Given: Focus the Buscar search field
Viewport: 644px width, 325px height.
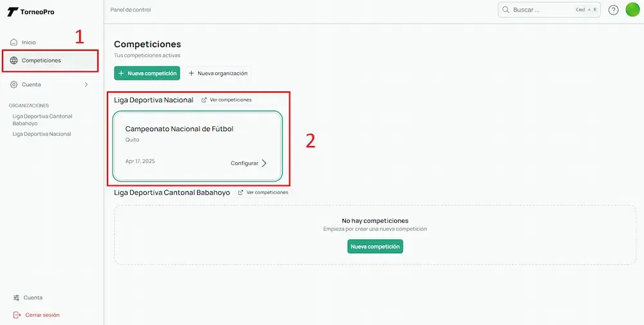Looking at the screenshot, I should click(541, 10).
